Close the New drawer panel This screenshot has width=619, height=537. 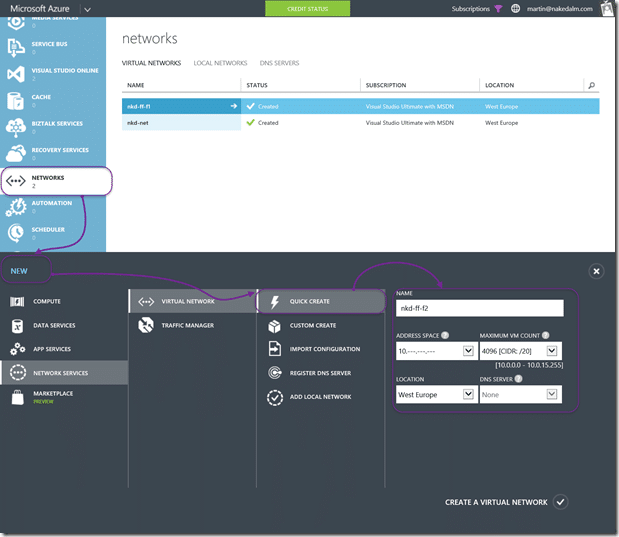(596, 271)
